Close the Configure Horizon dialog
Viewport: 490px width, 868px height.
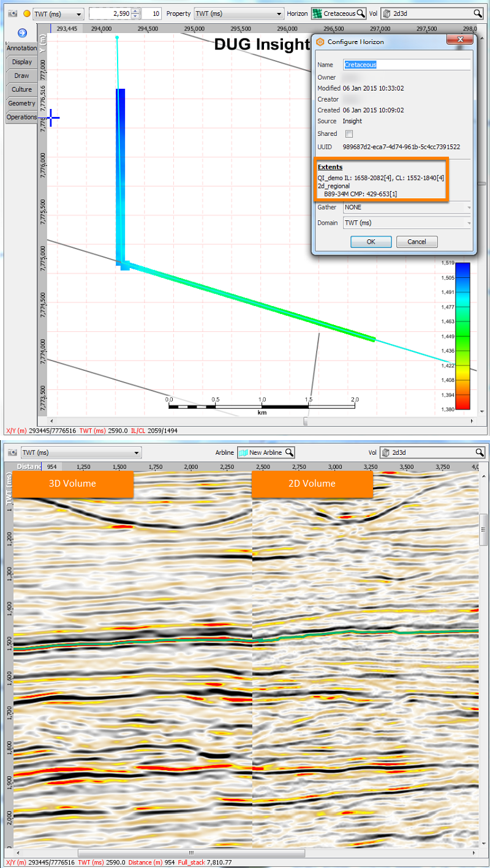459,40
